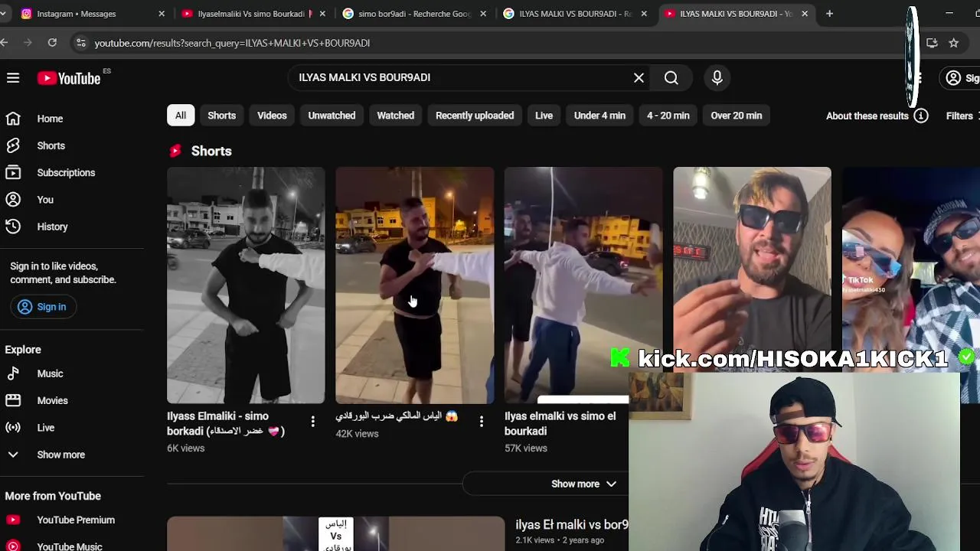Open the video thumbnail below Shorts shelf
The width and height of the screenshot is (980, 551).
(x=335, y=534)
